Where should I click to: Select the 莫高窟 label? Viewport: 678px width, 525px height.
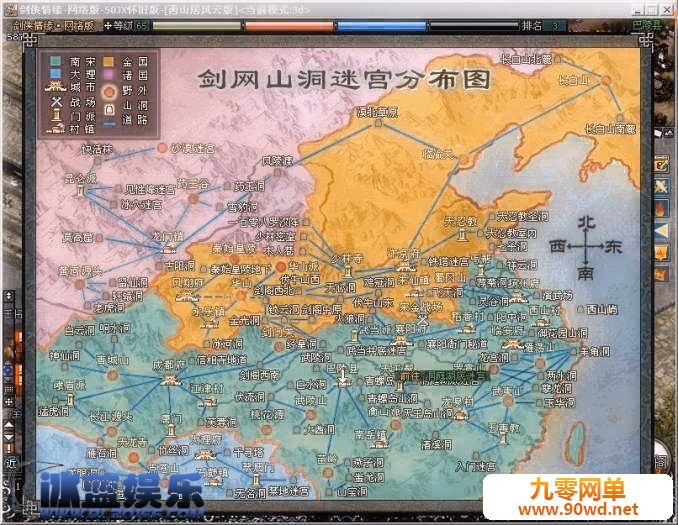coord(77,237)
